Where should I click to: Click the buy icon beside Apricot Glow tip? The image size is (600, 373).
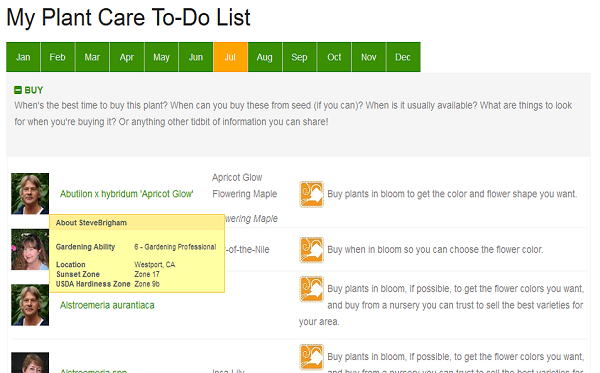point(311,194)
